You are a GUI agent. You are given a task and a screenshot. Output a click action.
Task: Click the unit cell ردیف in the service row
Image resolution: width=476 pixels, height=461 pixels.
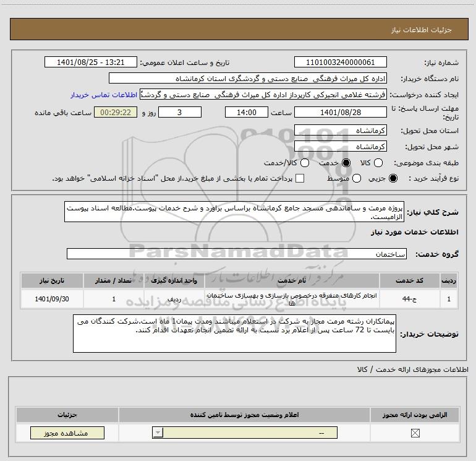pyautogui.click(x=174, y=299)
